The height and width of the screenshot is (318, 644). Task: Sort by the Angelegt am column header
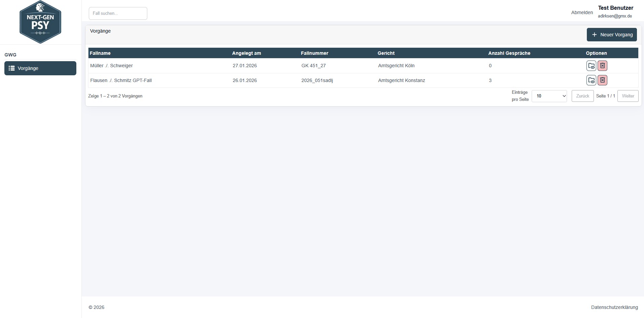(246, 53)
